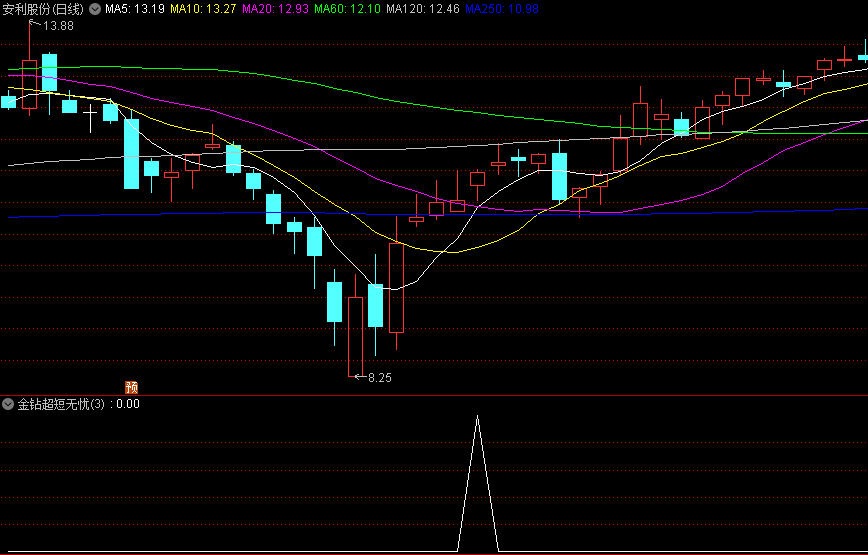
Task: Expand the 安利股份 main chart indicator dropdown
Action: click(95, 9)
